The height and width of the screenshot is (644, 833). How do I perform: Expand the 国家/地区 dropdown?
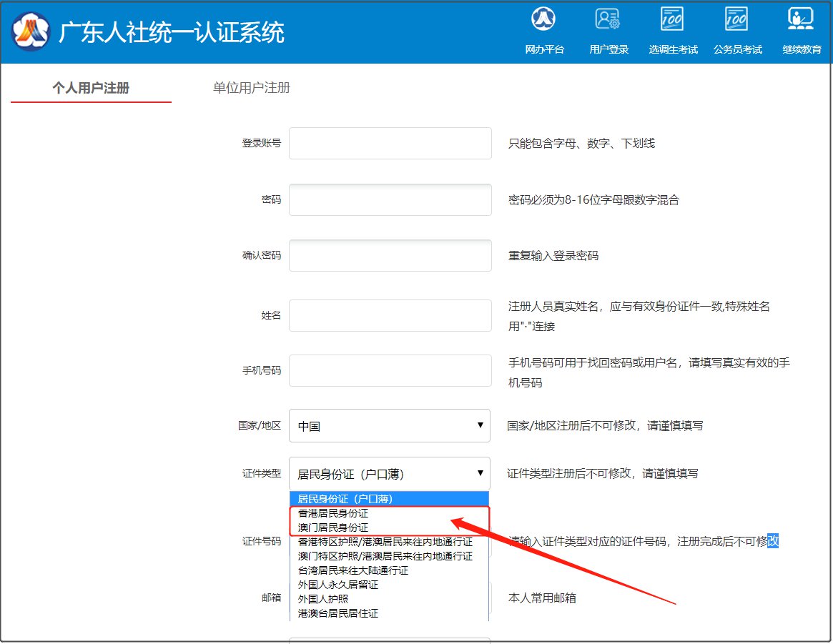tap(390, 426)
